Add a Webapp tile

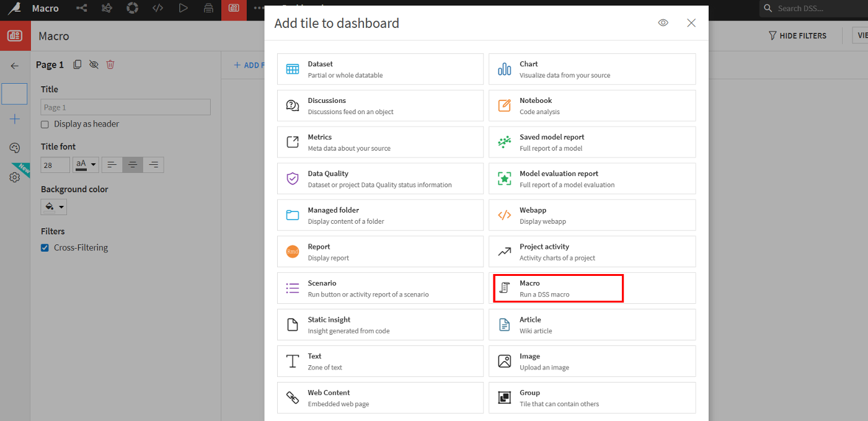point(592,215)
